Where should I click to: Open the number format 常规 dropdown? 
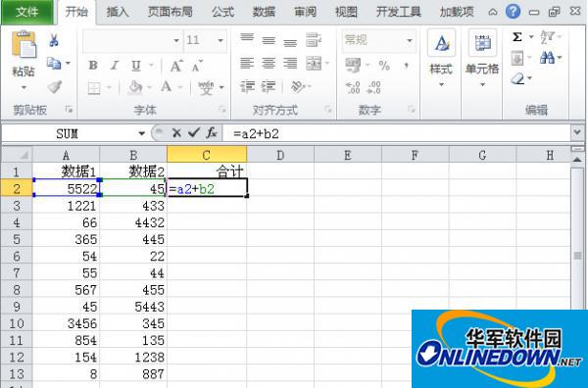410,40
